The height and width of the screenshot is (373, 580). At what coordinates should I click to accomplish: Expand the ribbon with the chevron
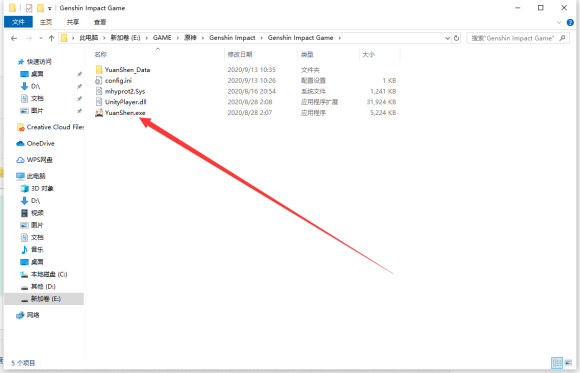point(559,23)
